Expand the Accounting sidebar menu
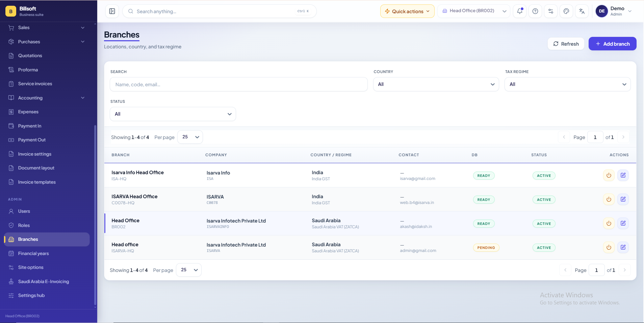The width and height of the screenshot is (644, 323). (x=47, y=98)
